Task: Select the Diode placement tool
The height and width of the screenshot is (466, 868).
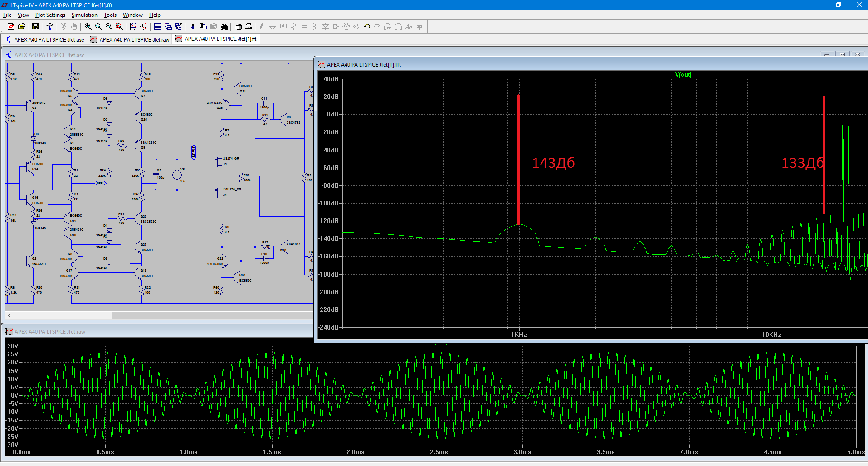Action: coord(325,27)
